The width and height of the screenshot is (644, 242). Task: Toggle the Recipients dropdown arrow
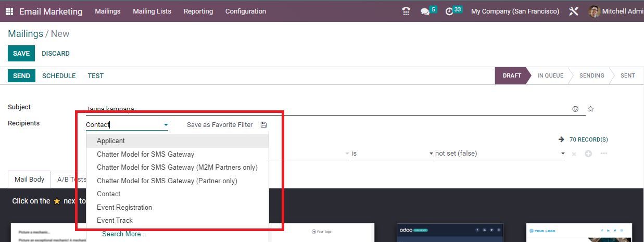[166, 125]
